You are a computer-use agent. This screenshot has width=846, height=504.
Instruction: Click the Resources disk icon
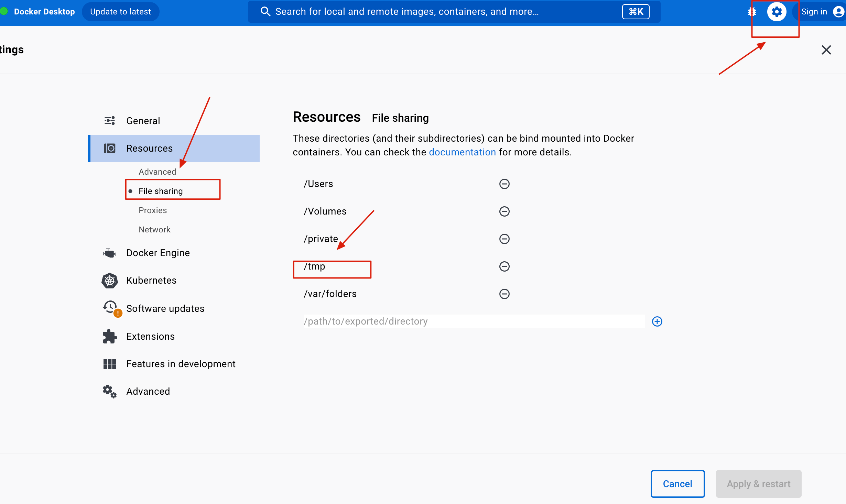click(110, 148)
